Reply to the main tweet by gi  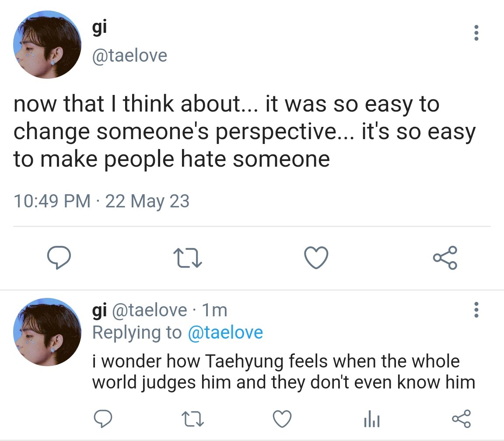59,257
